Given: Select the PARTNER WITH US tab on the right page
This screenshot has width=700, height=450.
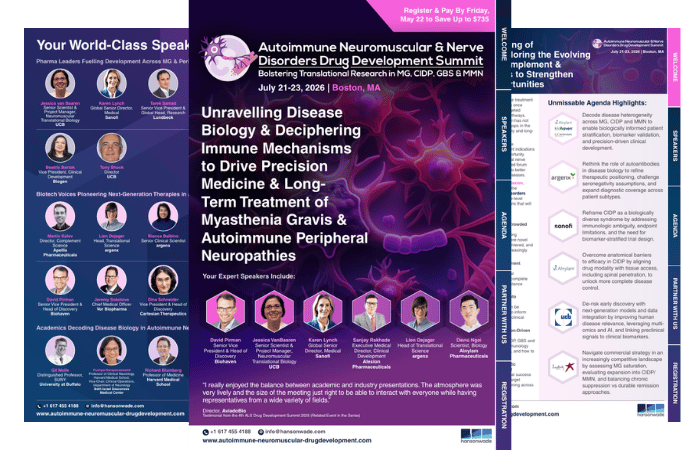Looking at the screenshot, I should tap(674, 304).
